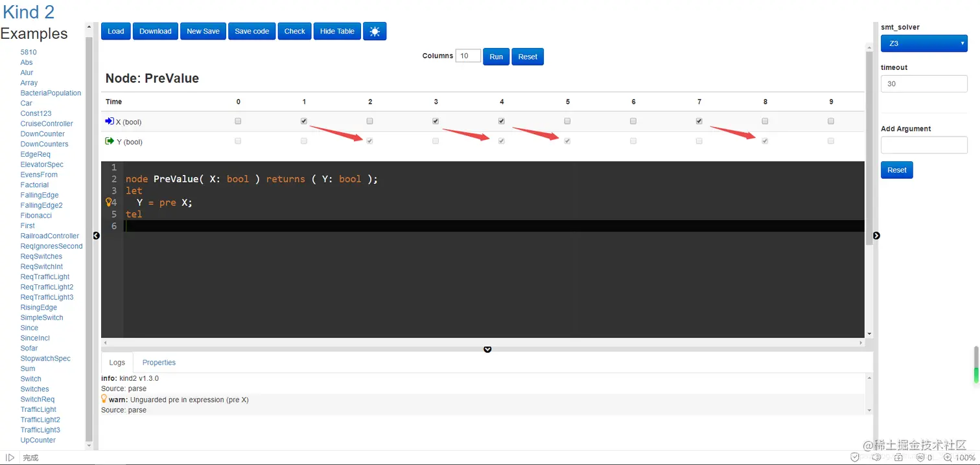Image resolution: width=980 pixels, height=465 pixels.
Task: Click code line 4 'Y = pre X;'
Action: point(165,202)
